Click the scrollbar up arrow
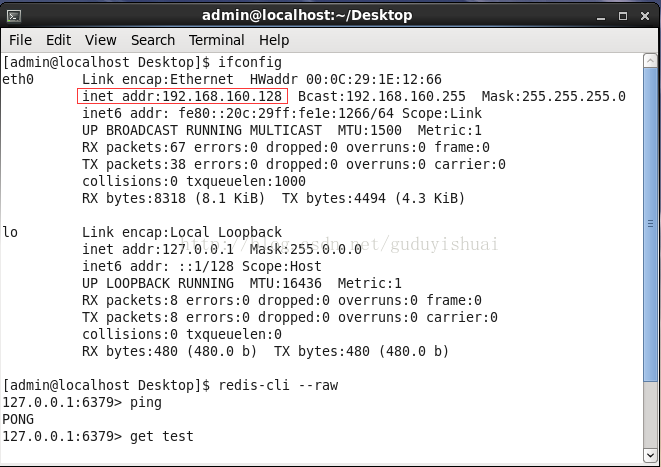This screenshot has height=467, width=661. (x=650, y=61)
